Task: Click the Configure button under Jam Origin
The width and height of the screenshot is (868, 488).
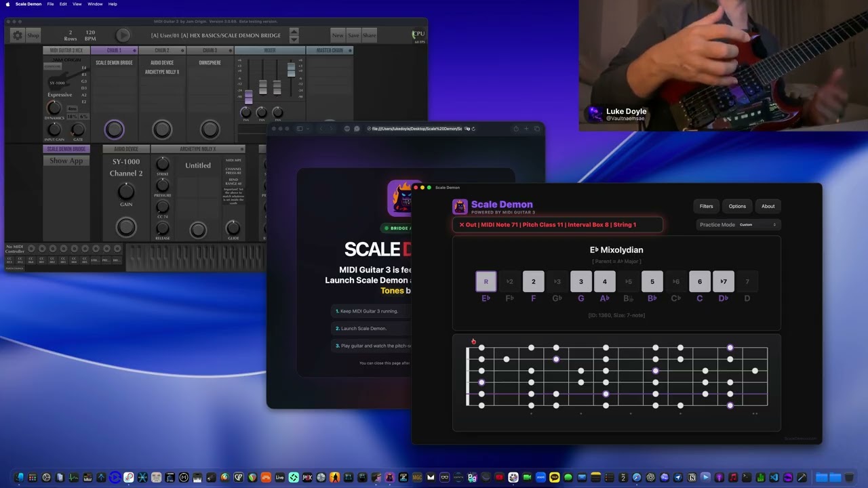Action: [52, 66]
